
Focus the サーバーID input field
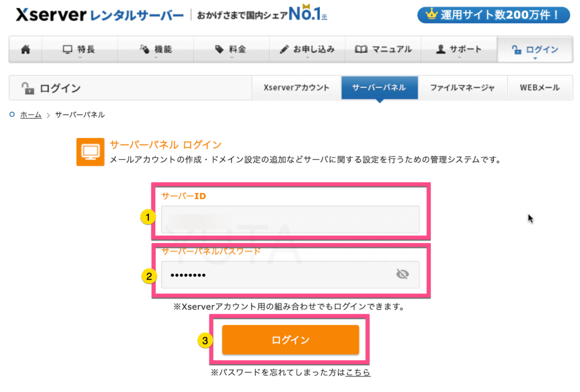290,219
